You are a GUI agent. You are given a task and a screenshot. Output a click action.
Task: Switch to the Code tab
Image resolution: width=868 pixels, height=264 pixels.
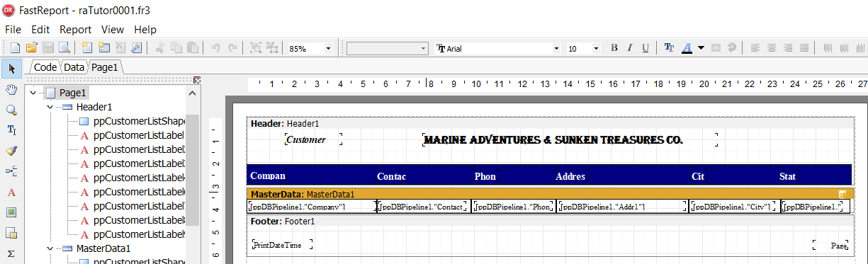pos(45,67)
